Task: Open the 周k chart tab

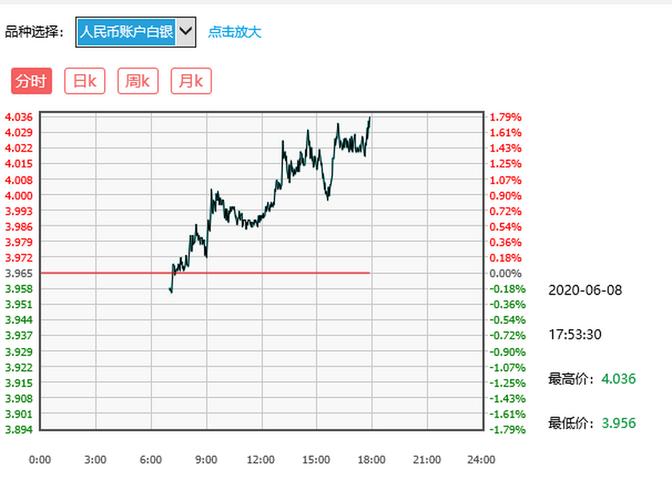Action: (x=137, y=81)
